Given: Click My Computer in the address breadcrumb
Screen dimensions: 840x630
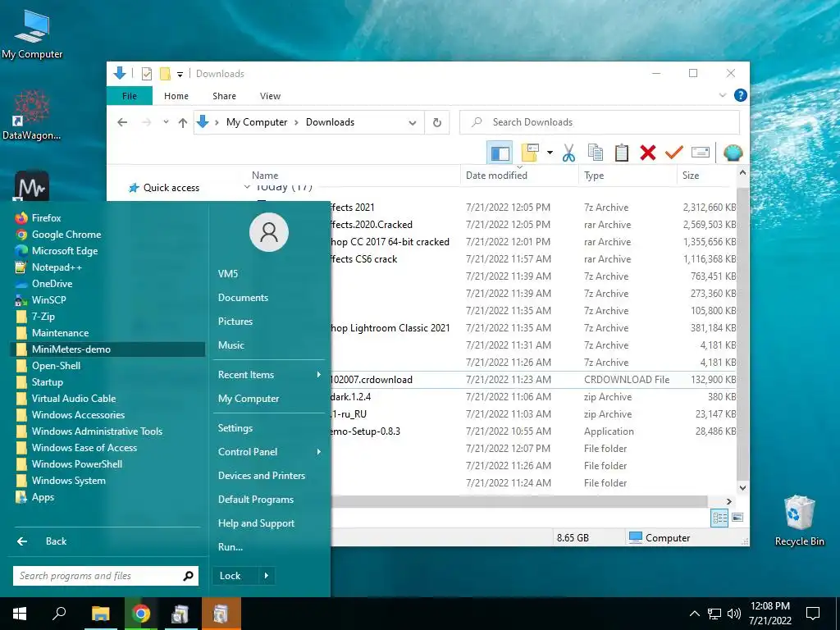Looking at the screenshot, I should (257, 122).
